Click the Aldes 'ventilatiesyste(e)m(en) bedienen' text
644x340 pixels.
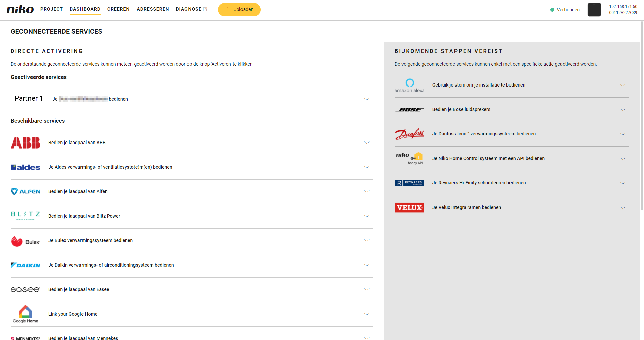coord(138,167)
